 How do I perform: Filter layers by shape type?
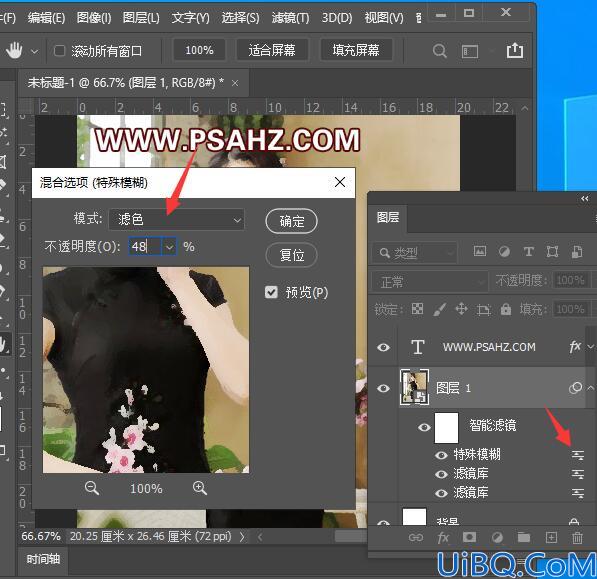pos(552,251)
